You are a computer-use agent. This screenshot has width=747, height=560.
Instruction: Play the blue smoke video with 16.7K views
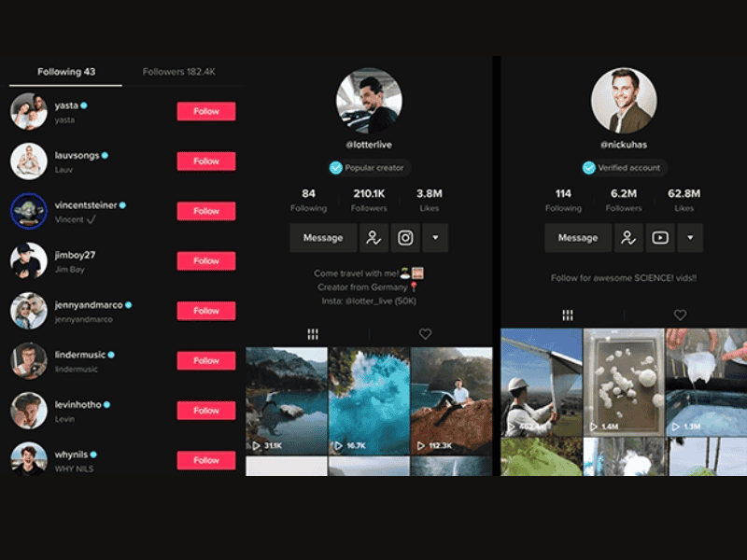(x=369, y=401)
